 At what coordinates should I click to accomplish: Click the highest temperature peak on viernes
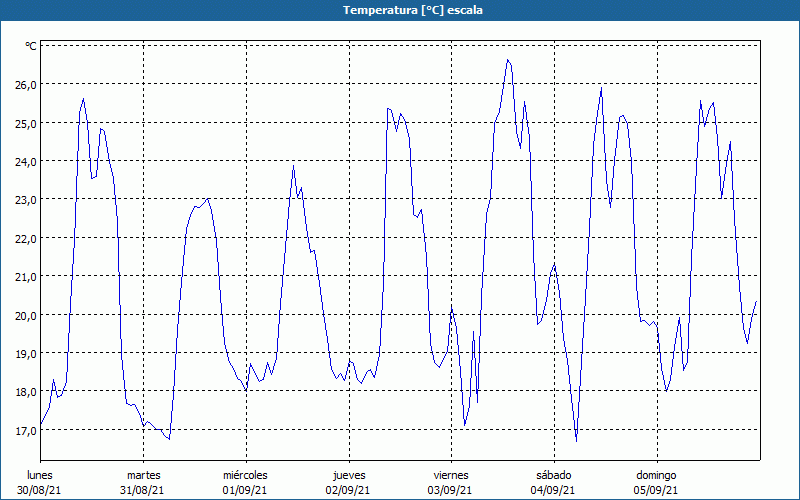[508, 60]
